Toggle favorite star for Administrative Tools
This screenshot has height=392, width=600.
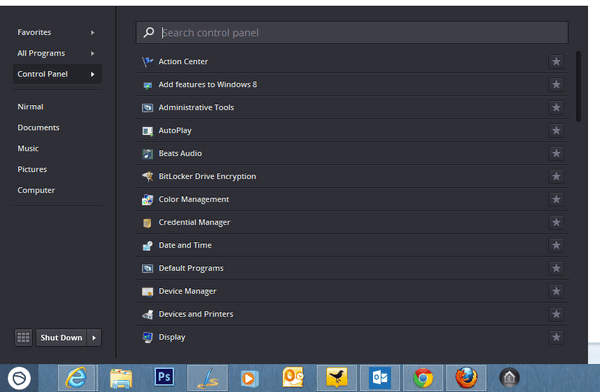point(556,108)
